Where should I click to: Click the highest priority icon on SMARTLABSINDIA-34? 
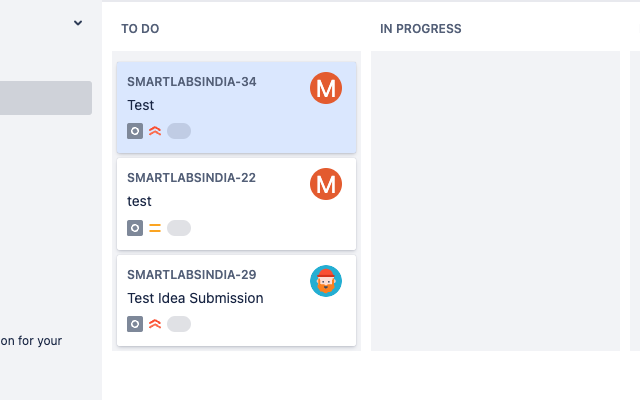click(x=155, y=131)
